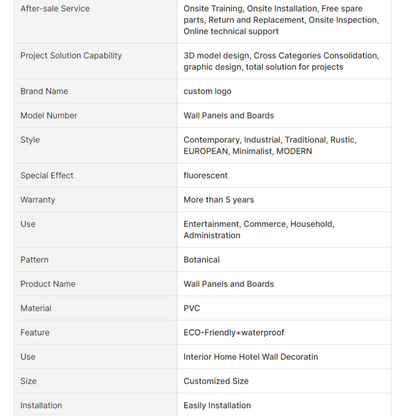
Task: Click the PVC material value
Action: tap(192, 308)
